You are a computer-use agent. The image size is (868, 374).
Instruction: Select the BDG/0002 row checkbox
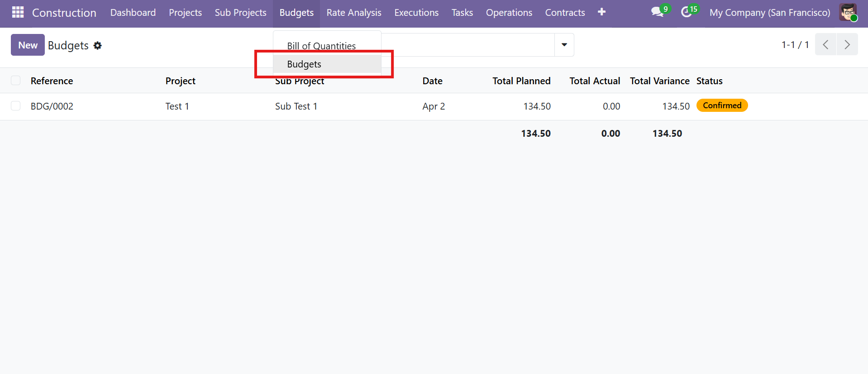click(16, 106)
